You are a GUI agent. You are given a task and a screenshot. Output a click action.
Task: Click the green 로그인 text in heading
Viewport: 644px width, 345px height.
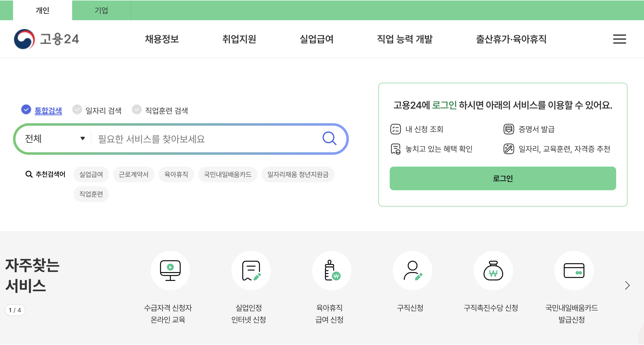click(x=444, y=105)
